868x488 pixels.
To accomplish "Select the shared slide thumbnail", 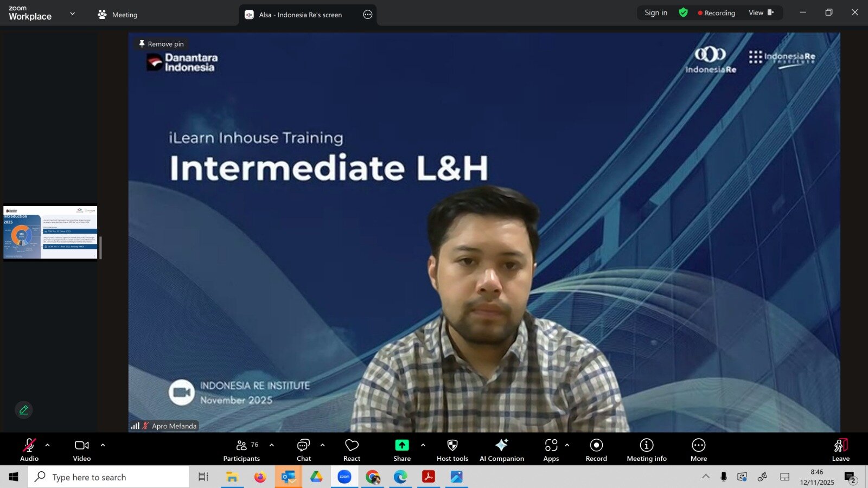I will (x=50, y=232).
